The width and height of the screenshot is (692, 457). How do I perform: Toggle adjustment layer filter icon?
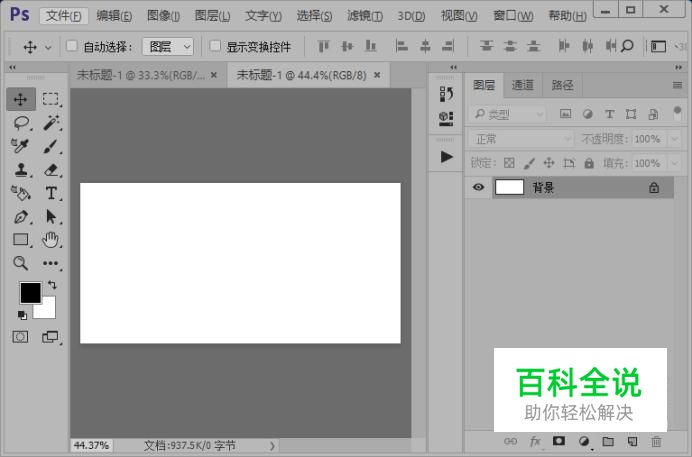click(x=587, y=114)
